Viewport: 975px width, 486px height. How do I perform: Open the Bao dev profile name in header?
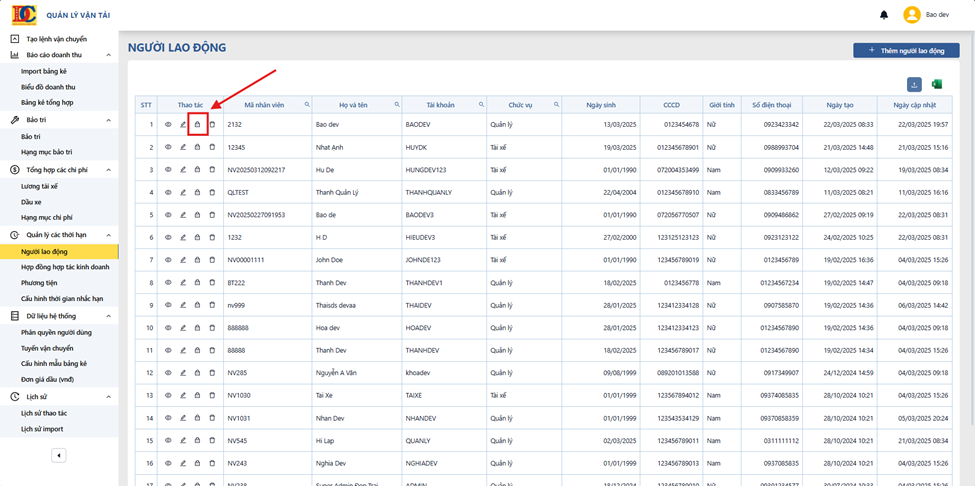click(937, 15)
